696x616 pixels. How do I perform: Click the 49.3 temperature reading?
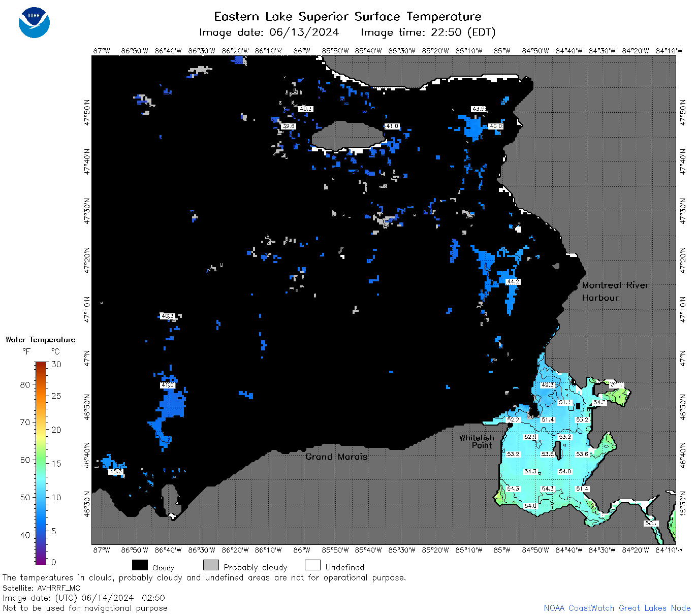point(548,385)
